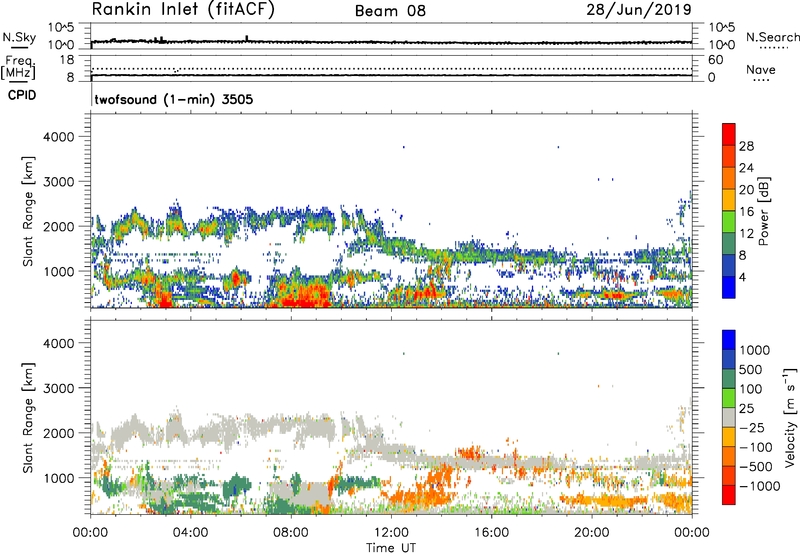Select the 'CPID' row label
800x554 pixels.
22,95
